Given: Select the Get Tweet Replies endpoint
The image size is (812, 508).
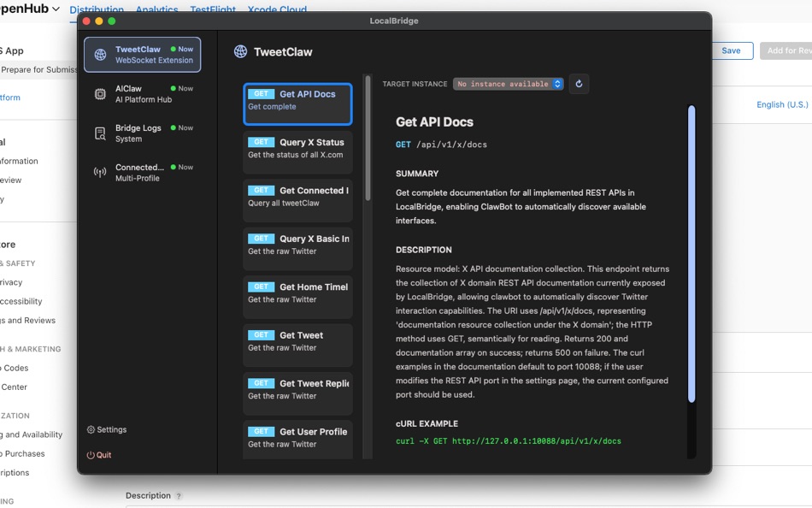Looking at the screenshot, I should tap(297, 393).
